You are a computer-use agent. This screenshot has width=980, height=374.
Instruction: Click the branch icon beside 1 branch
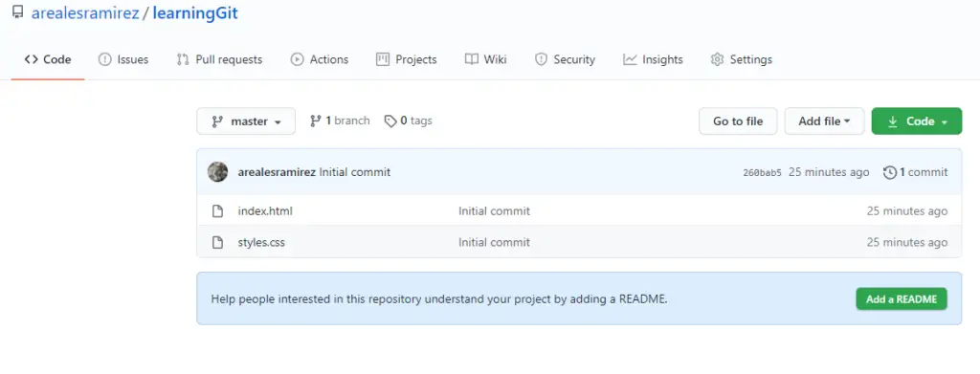click(316, 121)
